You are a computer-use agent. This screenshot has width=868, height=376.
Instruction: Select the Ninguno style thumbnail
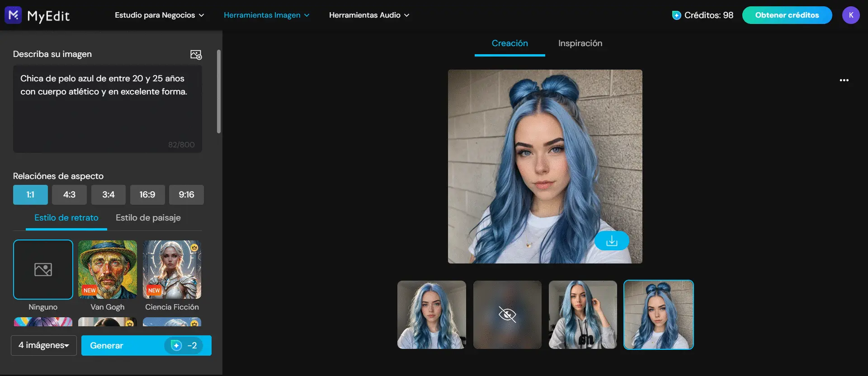(43, 270)
